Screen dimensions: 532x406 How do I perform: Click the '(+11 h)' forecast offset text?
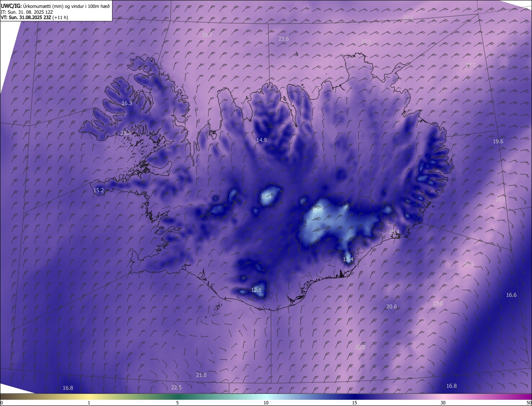61,17
